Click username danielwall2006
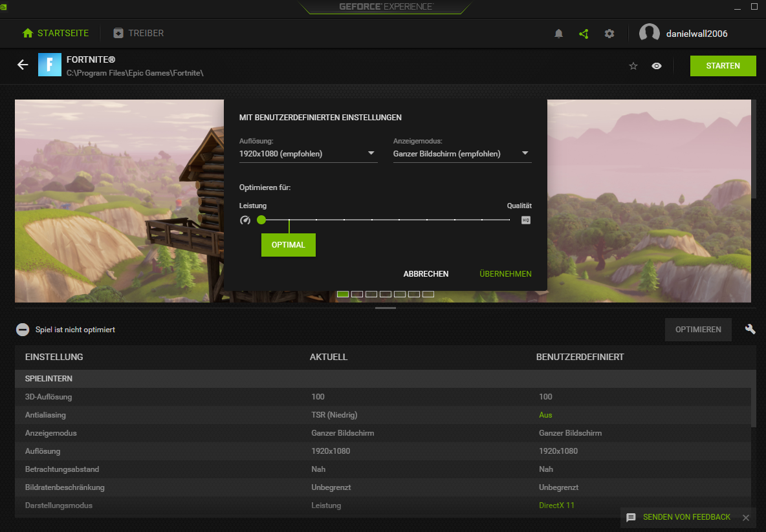 click(697, 34)
